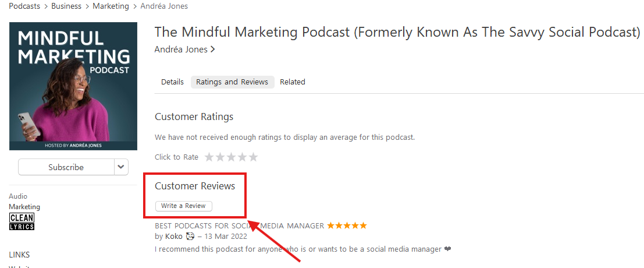Screen dimensions: 644x268
Task: Go to Podcasts in the breadcrumb
Action: point(24,6)
